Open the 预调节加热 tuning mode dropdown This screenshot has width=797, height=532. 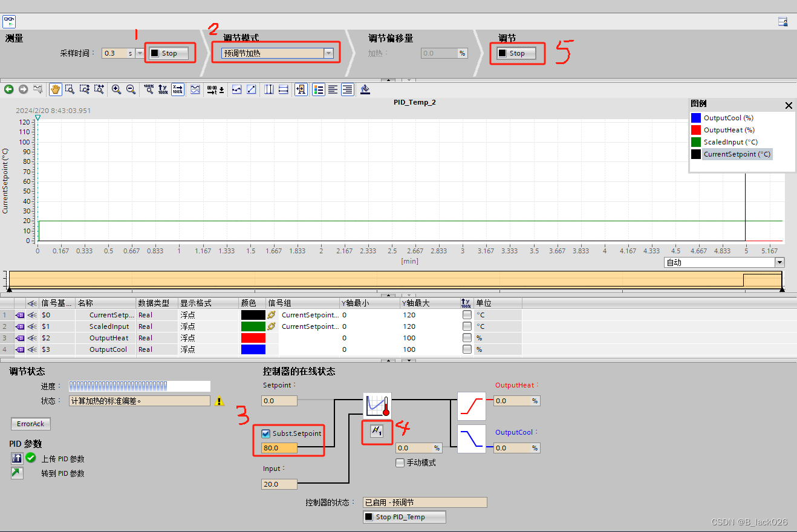328,53
